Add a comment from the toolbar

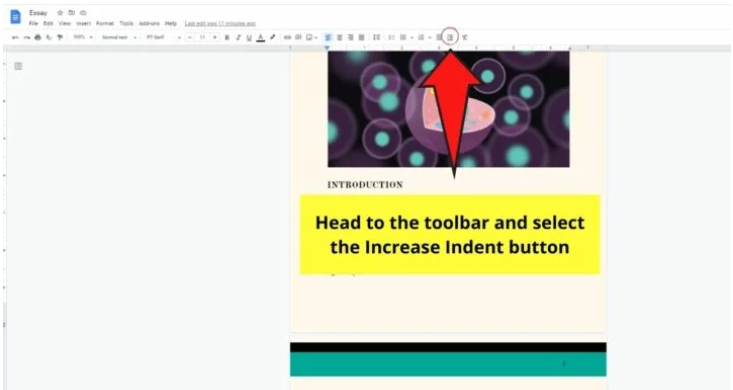click(298, 37)
